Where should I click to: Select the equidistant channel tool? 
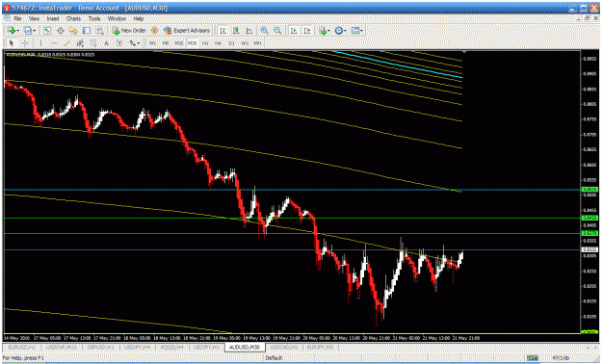tap(80, 43)
